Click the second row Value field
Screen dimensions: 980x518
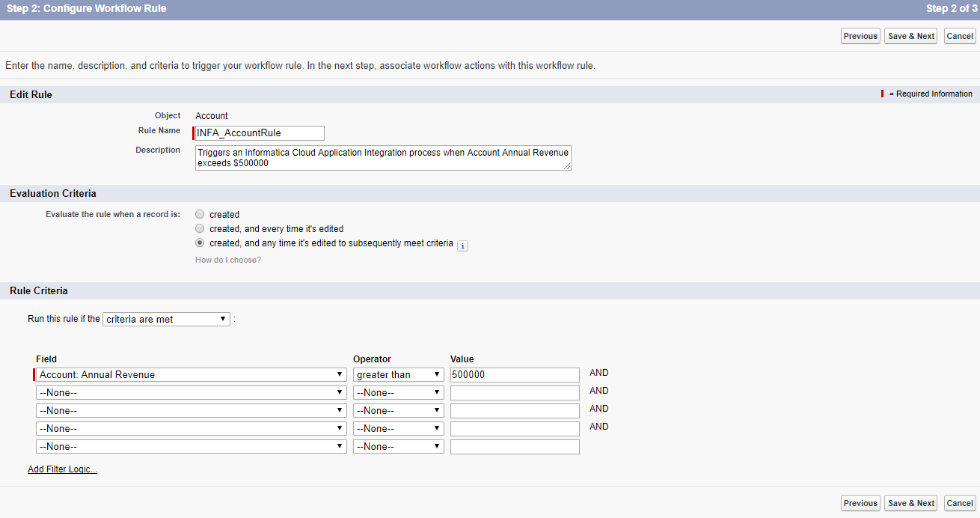coord(515,392)
